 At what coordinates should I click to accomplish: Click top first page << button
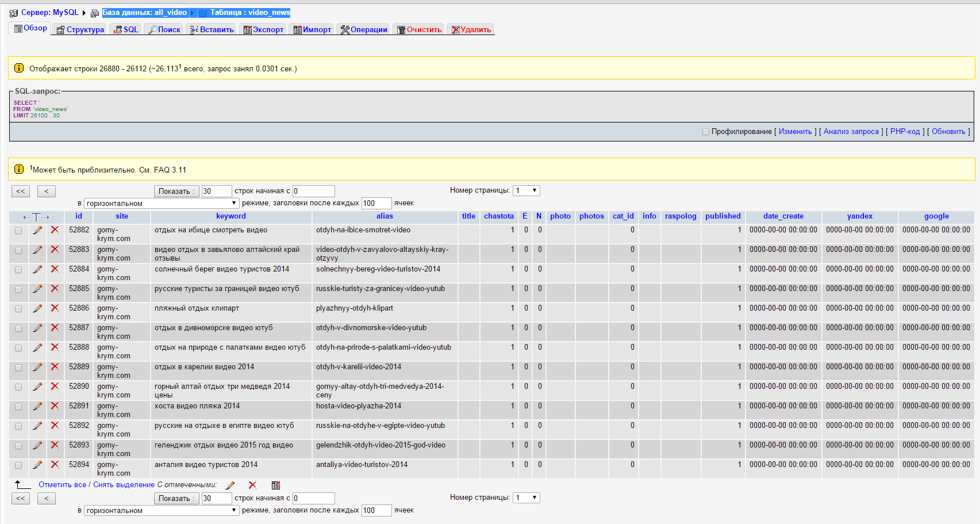click(21, 191)
